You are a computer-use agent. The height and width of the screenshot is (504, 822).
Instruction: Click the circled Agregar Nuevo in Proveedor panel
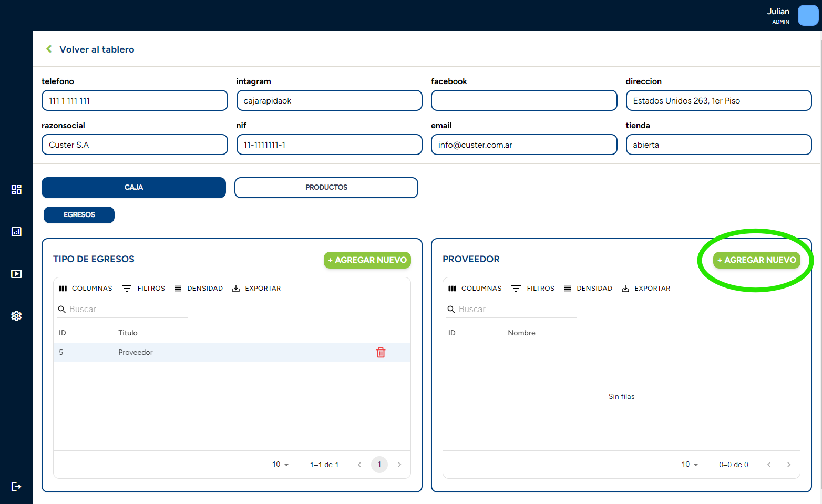tap(756, 260)
